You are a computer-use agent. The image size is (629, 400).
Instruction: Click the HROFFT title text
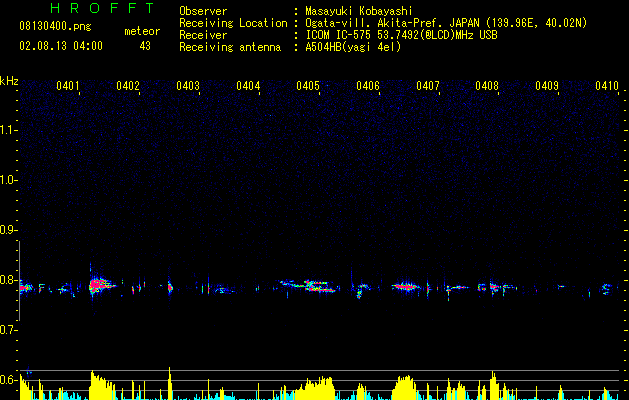pyautogui.click(x=103, y=8)
